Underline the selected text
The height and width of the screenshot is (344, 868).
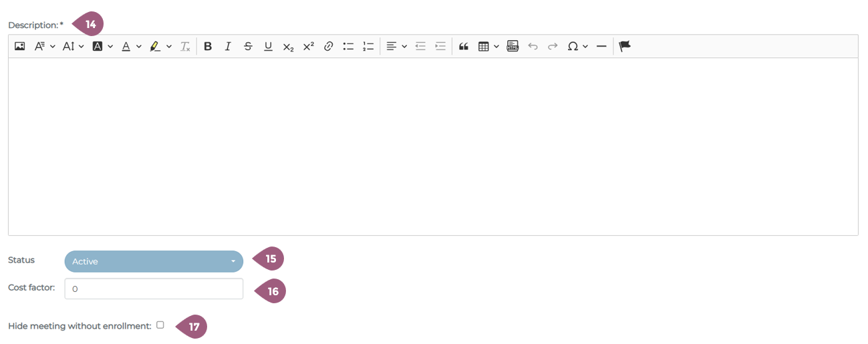click(268, 46)
